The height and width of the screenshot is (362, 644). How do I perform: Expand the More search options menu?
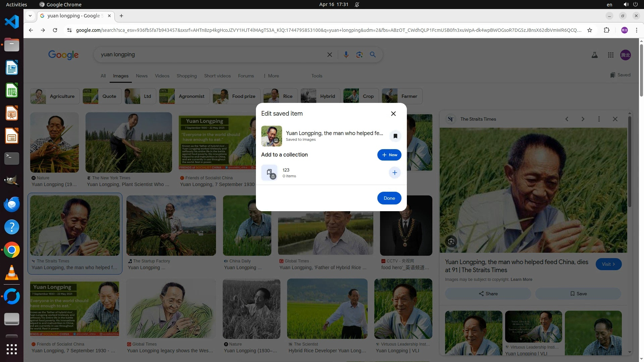(271, 76)
